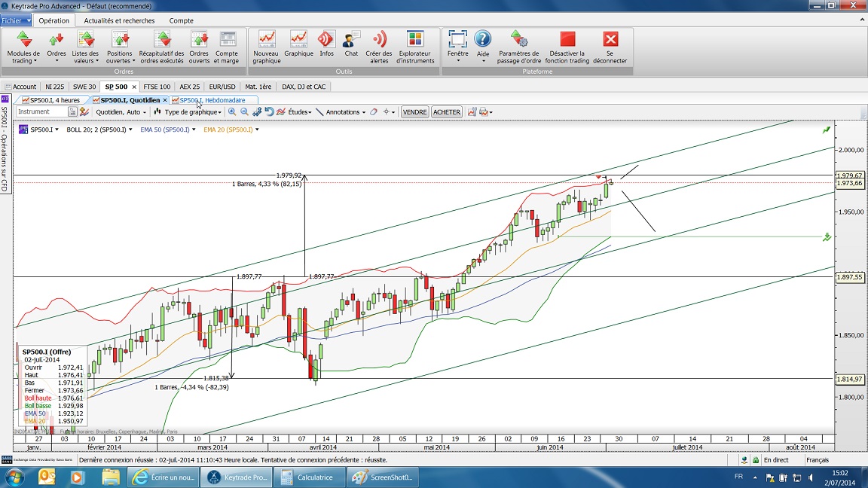Open the Infos tool
868x488 pixels.
(326, 44)
